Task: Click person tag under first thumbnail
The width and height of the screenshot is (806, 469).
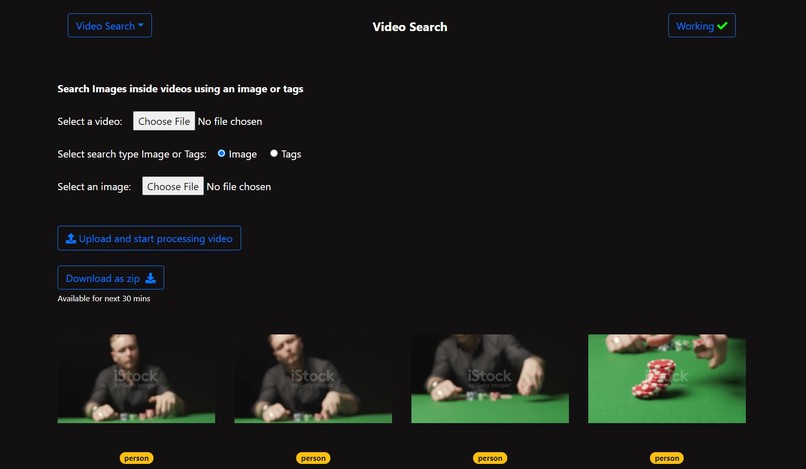Action: click(136, 458)
